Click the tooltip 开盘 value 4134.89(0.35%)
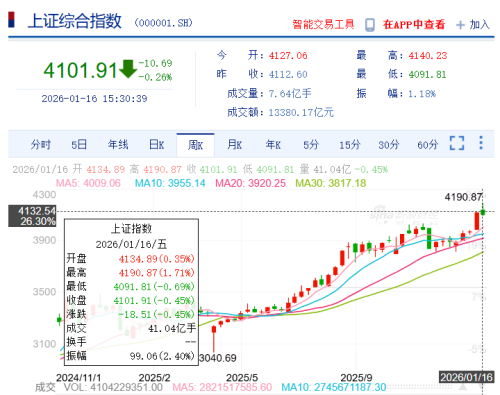This screenshot has width=500, height=395. tap(157, 259)
